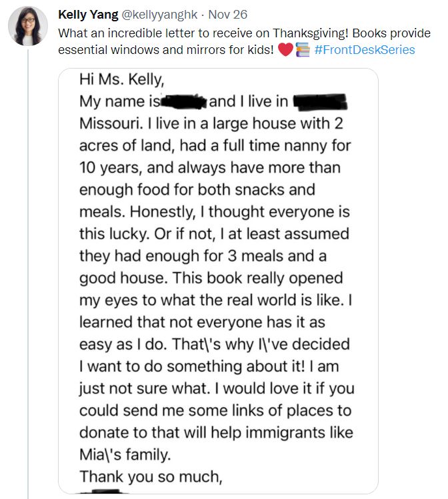Click the red heart emoji in tweet

(285, 50)
